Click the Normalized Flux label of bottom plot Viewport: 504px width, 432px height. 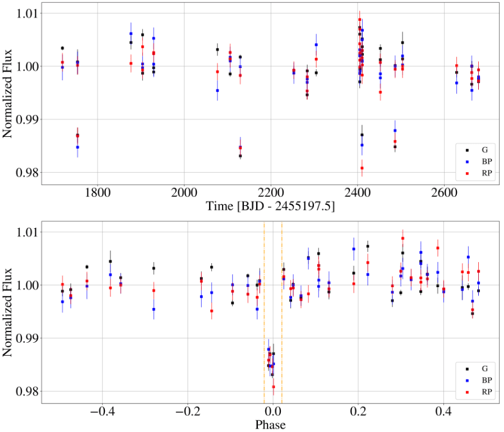(7, 312)
